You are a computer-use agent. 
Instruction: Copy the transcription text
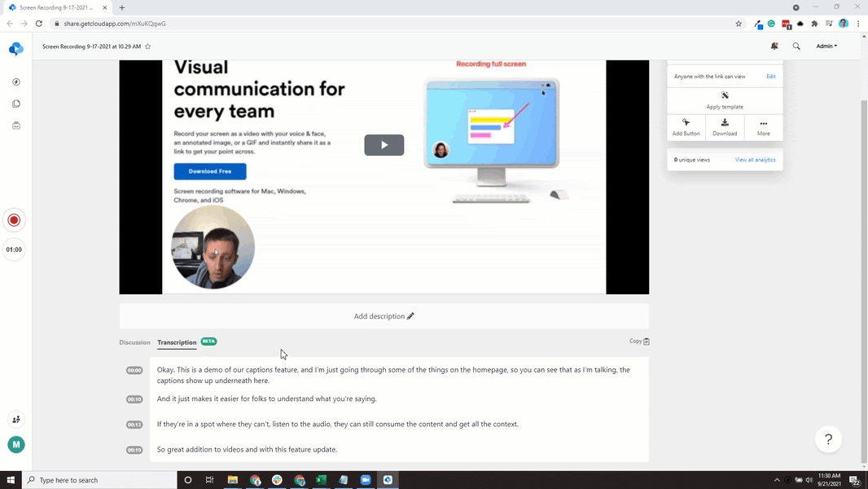tap(639, 341)
